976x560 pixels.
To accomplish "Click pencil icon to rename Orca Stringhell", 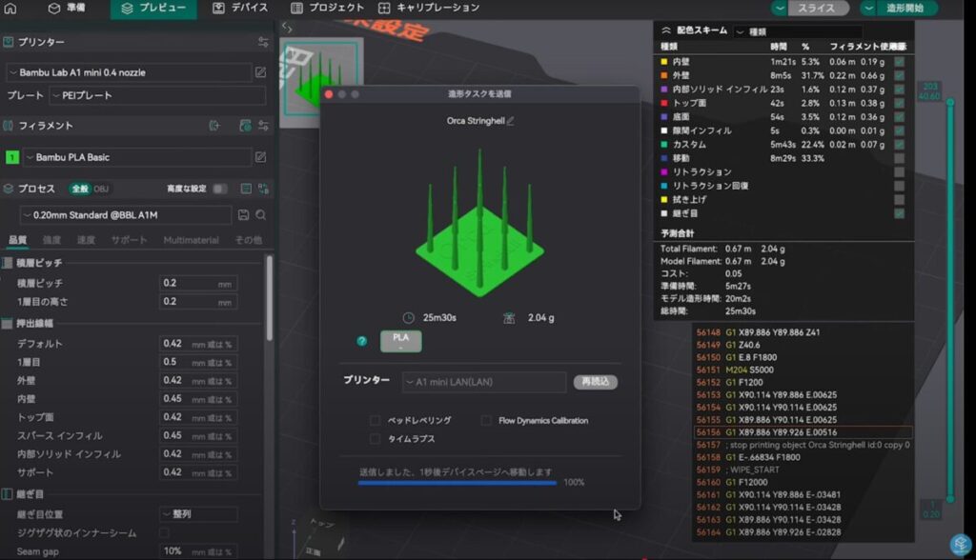I will (x=511, y=121).
